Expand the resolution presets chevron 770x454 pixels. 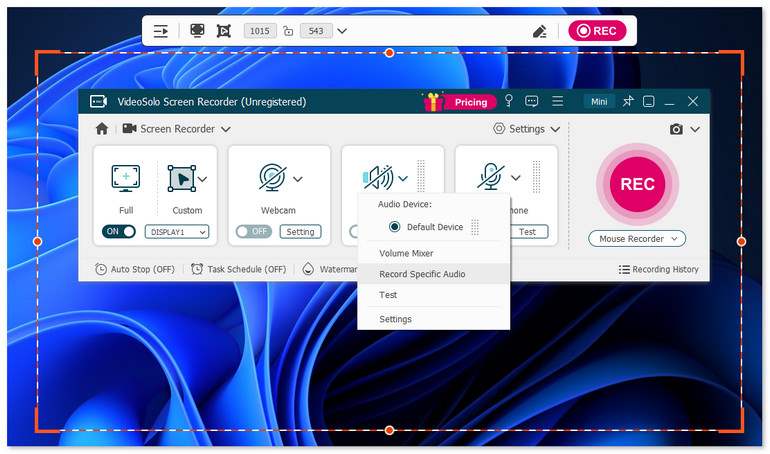tap(342, 31)
